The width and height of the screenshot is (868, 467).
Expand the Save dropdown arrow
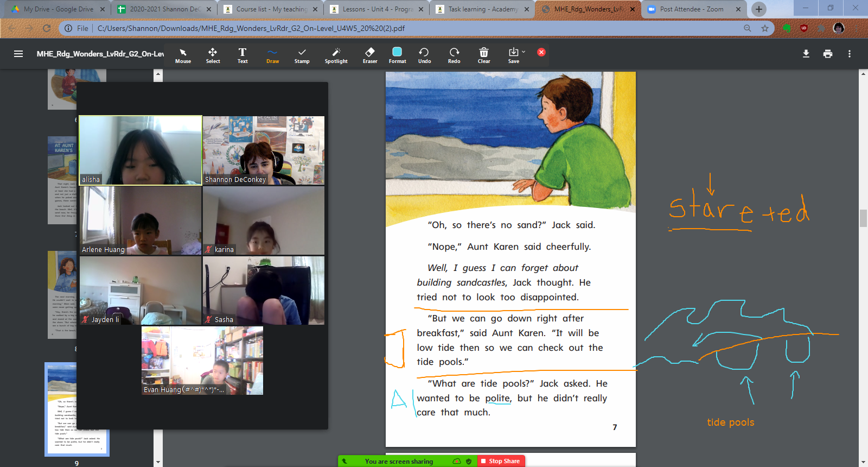point(524,52)
